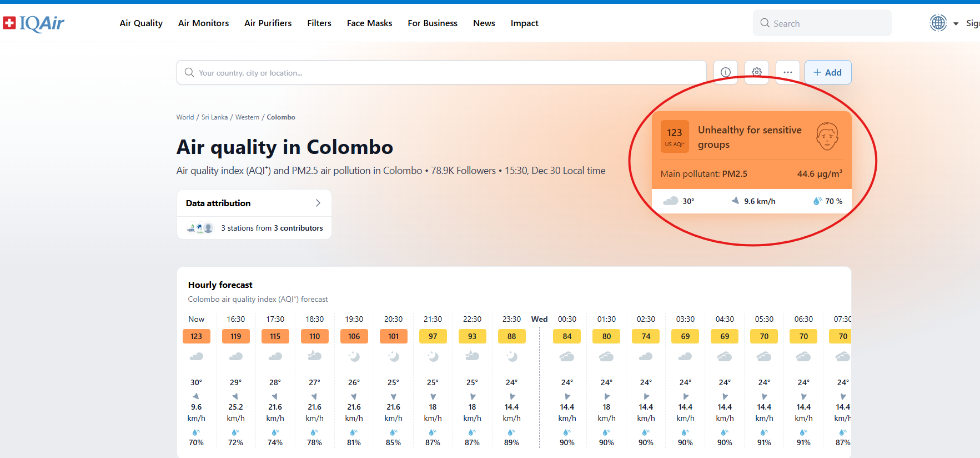This screenshot has height=458, width=980.
Task: Go to the Impact page
Action: click(x=525, y=23)
